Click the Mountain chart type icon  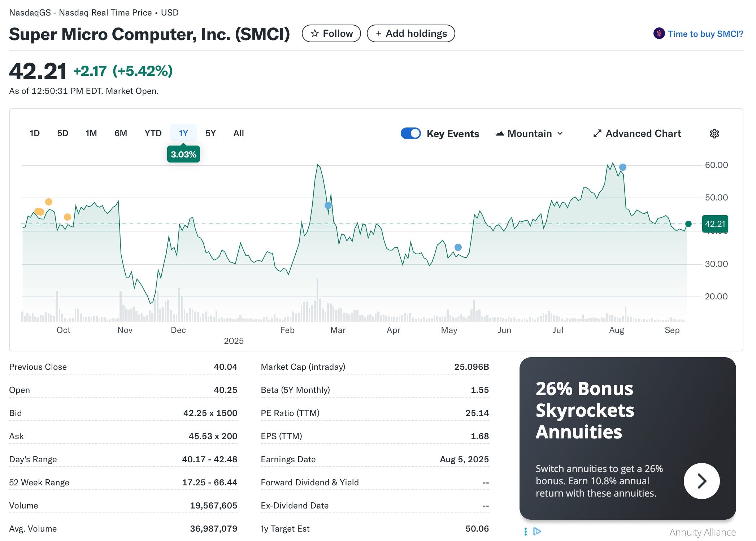click(x=500, y=134)
